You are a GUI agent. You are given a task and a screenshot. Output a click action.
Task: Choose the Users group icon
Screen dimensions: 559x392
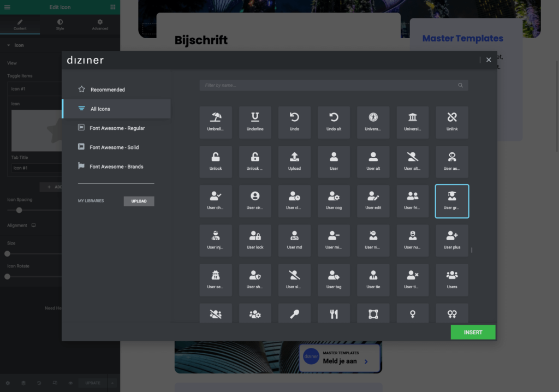tap(452, 280)
